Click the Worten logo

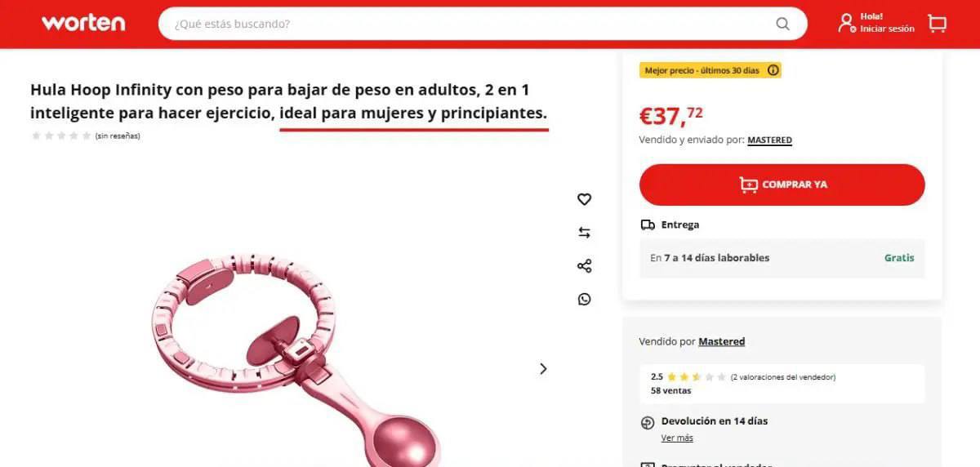coord(83,23)
